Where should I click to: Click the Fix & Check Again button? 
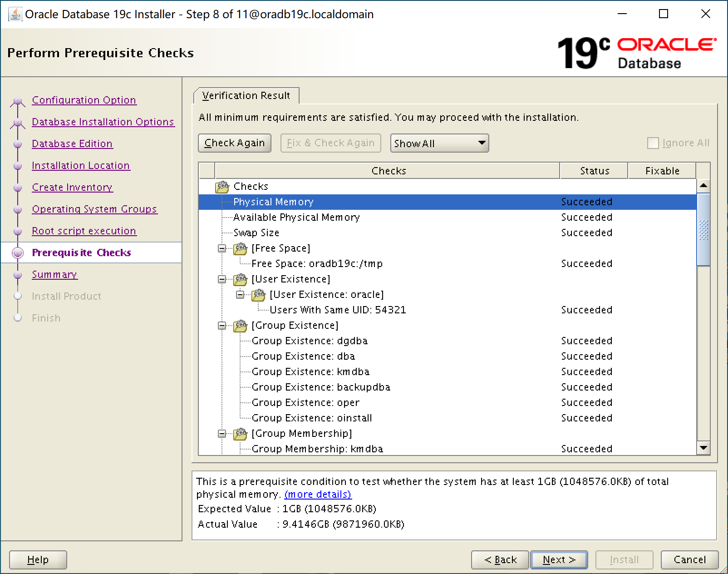tap(330, 143)
